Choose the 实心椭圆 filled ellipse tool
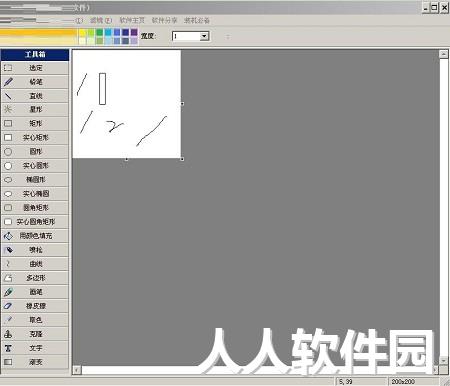This screenshot has height=386, width=450. (35, 194)
